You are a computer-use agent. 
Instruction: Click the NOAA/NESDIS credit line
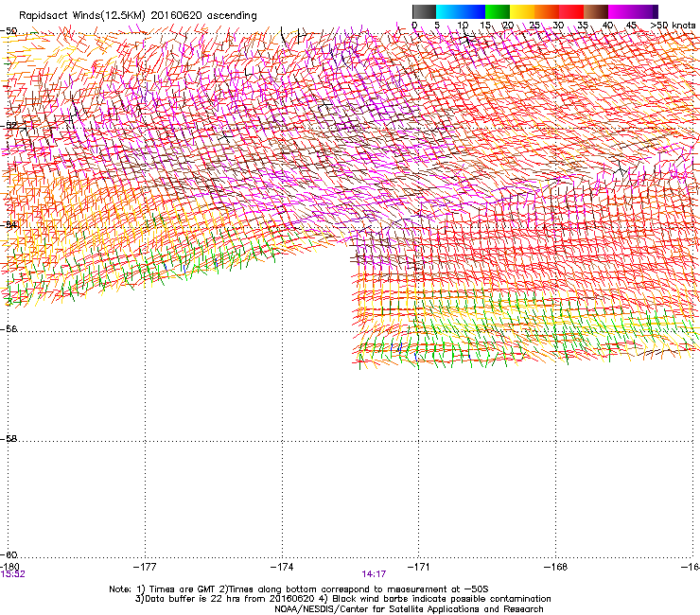click(x=409, y=609)
